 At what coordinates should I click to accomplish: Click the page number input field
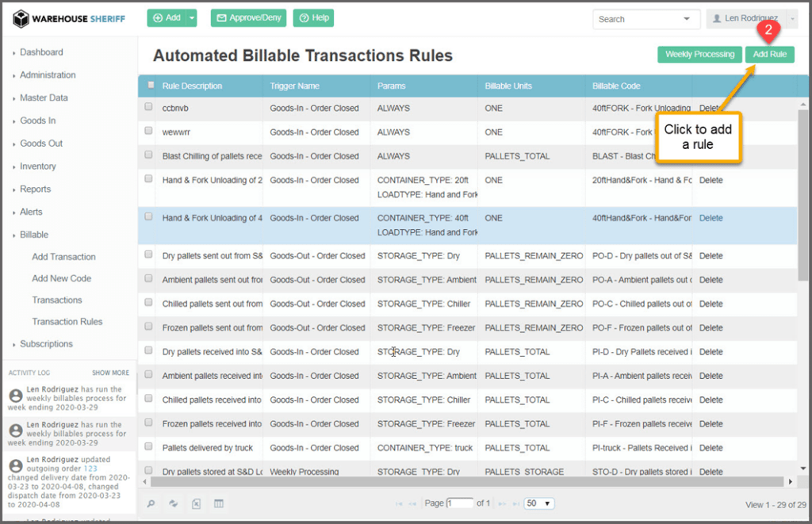(x=459, y=503)
